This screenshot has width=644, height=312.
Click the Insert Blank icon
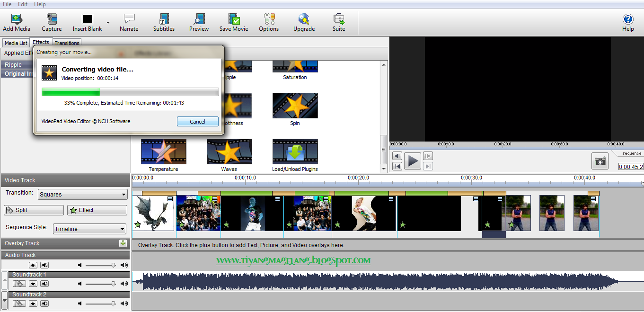click(x=88, y=22)
